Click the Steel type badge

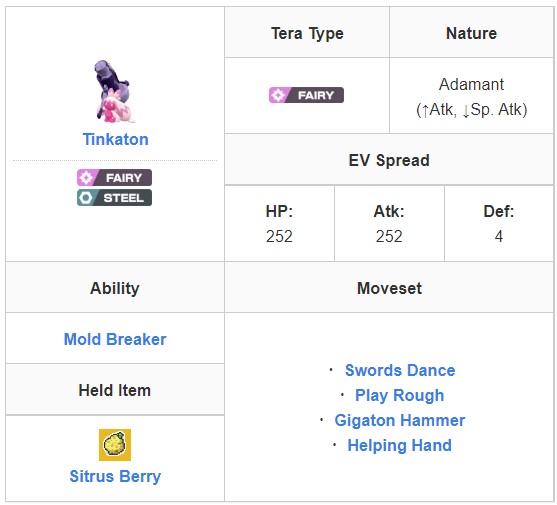click(x=114, y=197)
